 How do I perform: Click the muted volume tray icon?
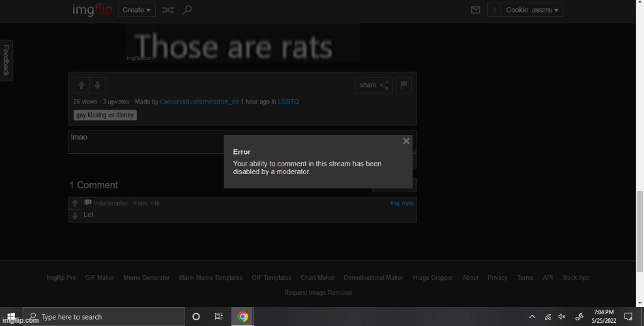[563, 317]
